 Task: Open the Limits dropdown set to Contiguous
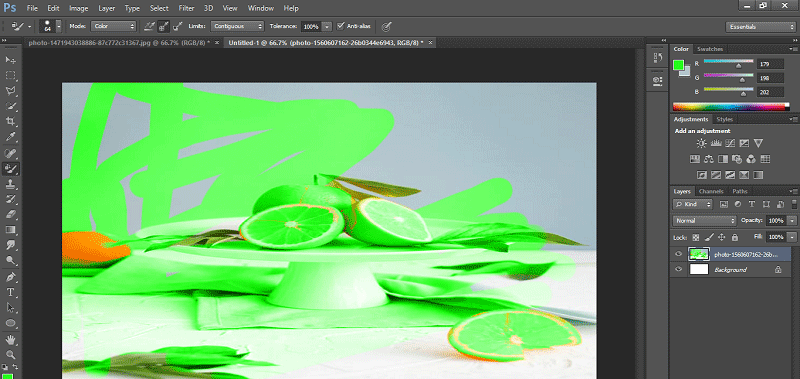[237, 26]
